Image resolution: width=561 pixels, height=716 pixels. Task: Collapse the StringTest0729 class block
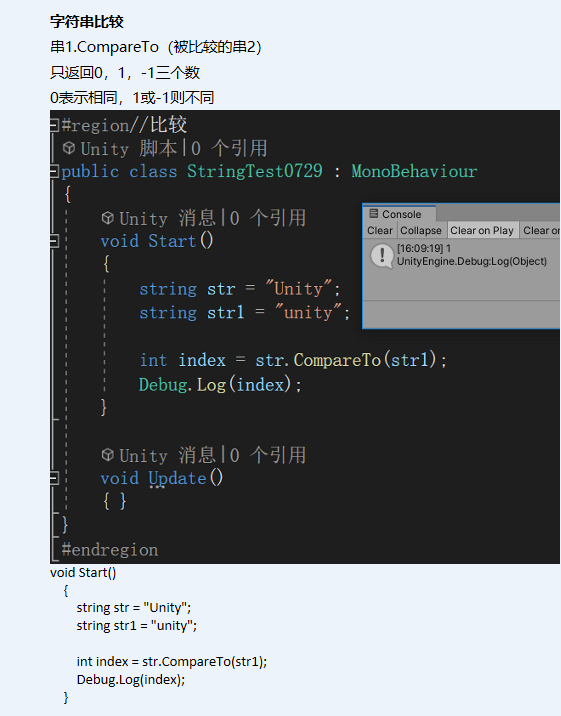pos(54,172)
